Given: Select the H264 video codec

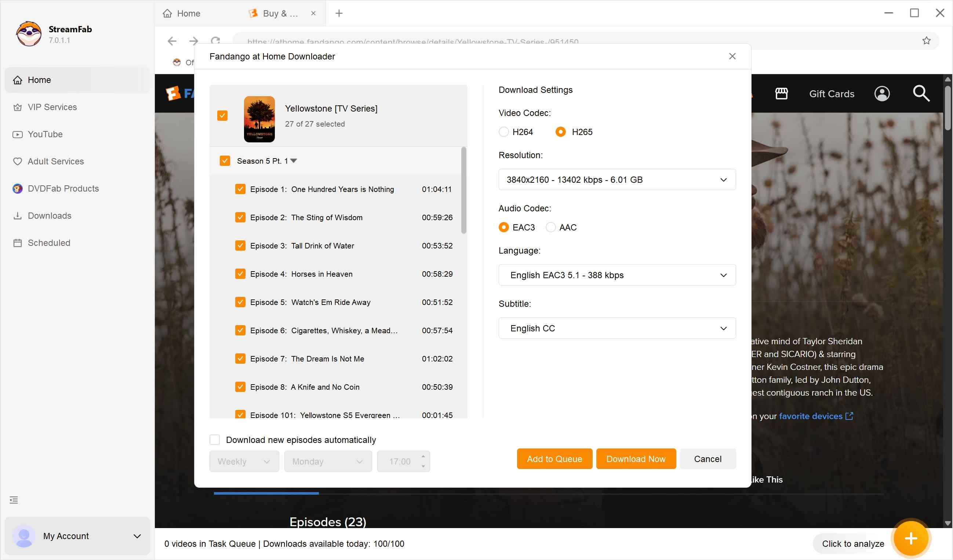Looking at the screenshot, I should (x=503, y=132).
